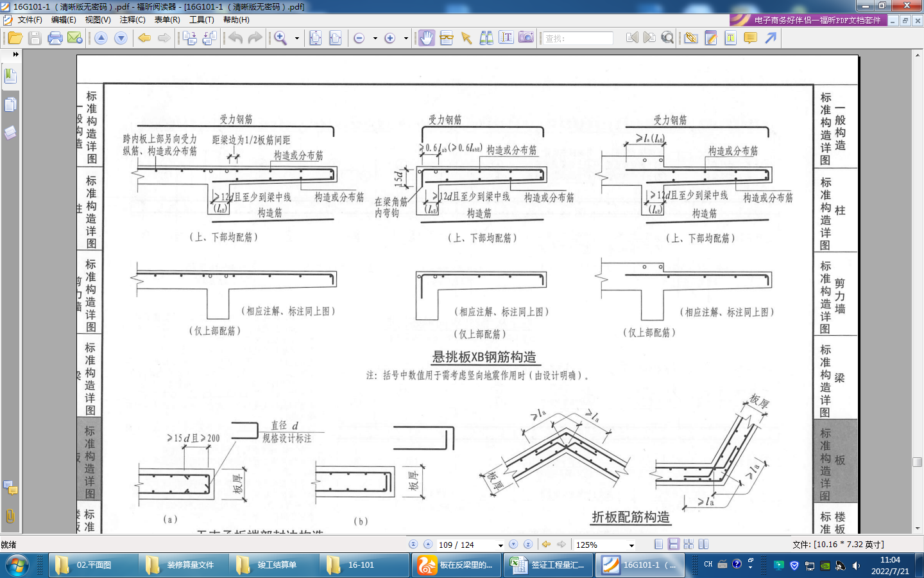Undo last action in toolbar
The height and width of the screenshot is (578, 924).
tap(235, 38)
